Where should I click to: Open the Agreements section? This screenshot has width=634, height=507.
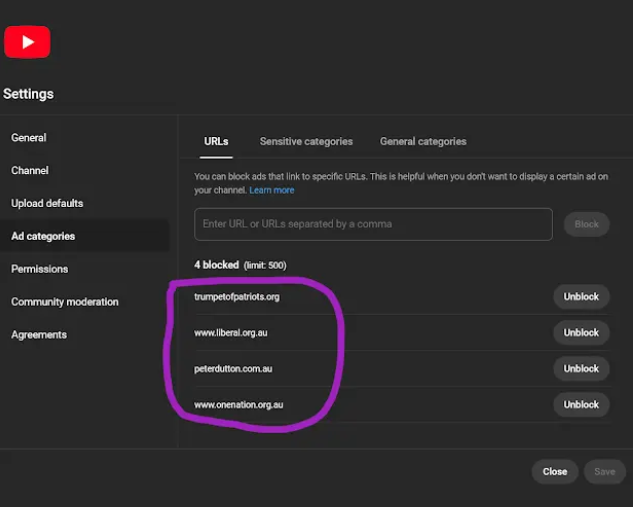tap(39, 335)
